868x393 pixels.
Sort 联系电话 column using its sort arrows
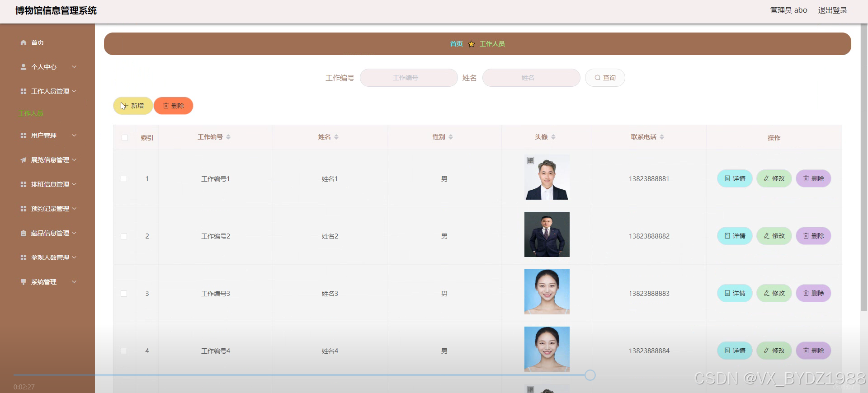pos(662,137)
